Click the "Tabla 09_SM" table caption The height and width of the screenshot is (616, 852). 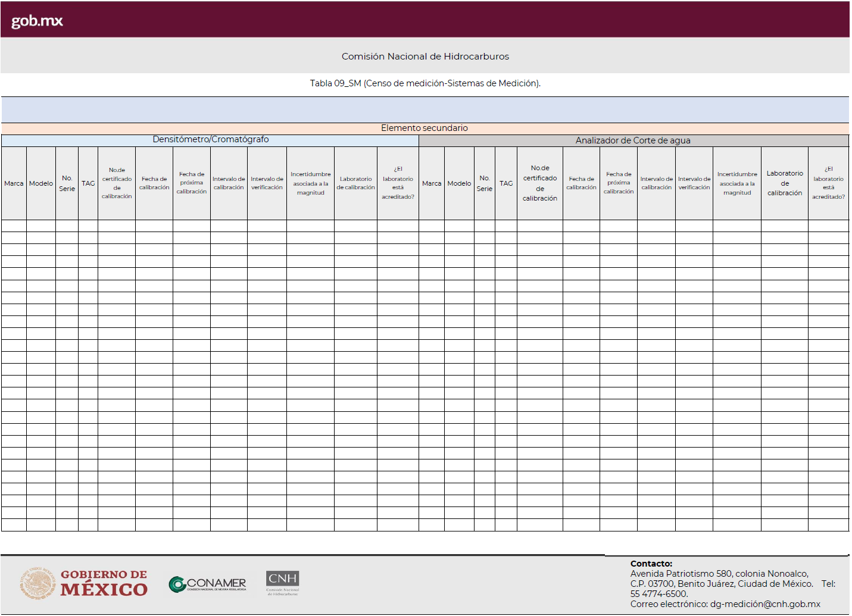coord(425,83)
